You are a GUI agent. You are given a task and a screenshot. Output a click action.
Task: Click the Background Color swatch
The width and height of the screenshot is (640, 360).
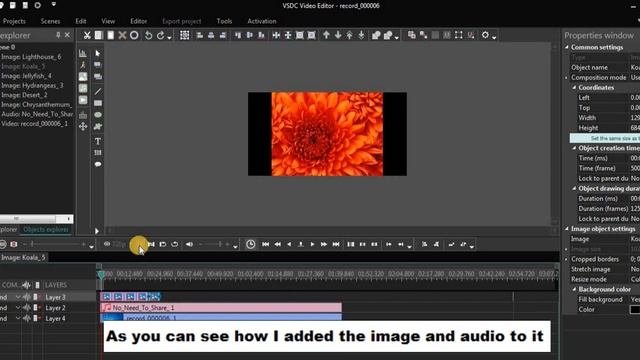tap(635, 310)
